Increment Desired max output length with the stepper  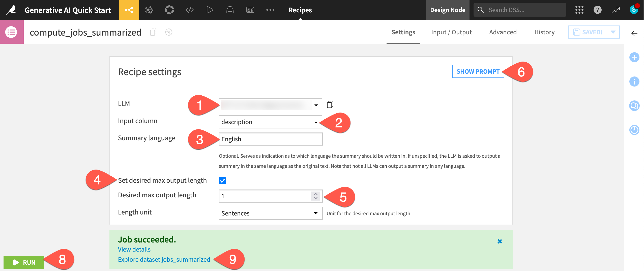[316, 194]
